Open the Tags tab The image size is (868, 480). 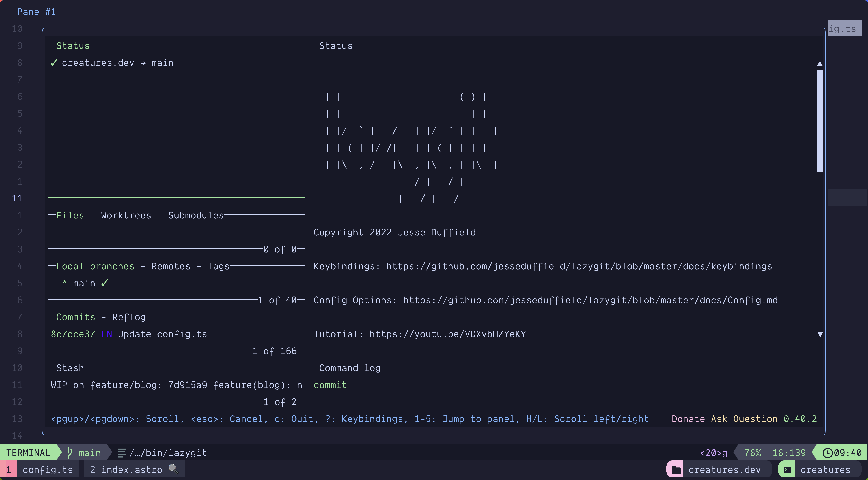pos(218,266)
